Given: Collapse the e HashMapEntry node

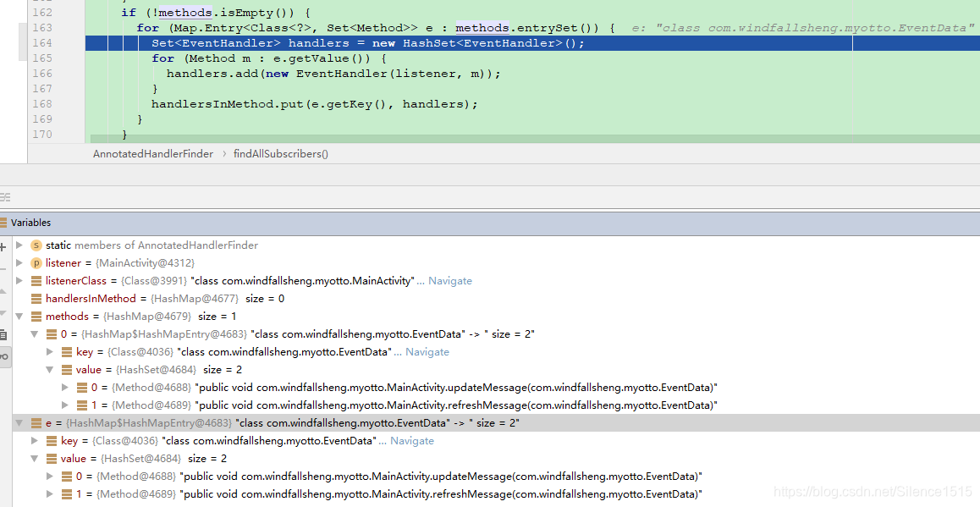Looking at the screenshot, I should coord(19,423).
